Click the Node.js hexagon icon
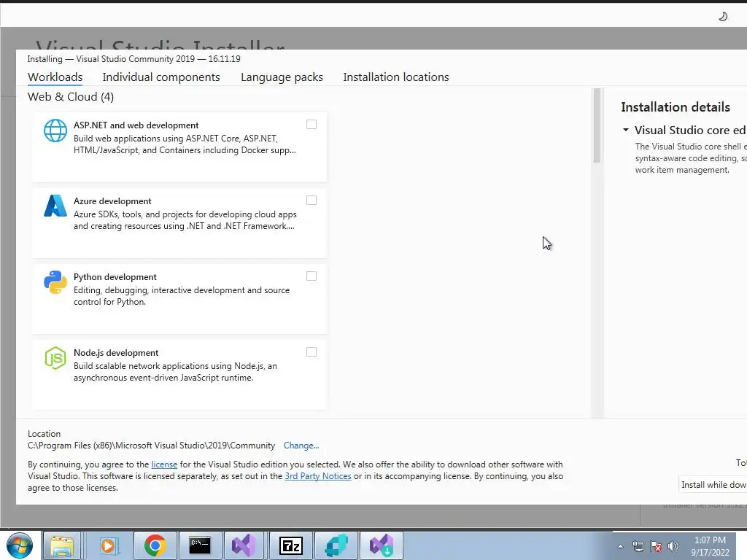747x560 pixels. pyautogui.click(x=55, y=357)
